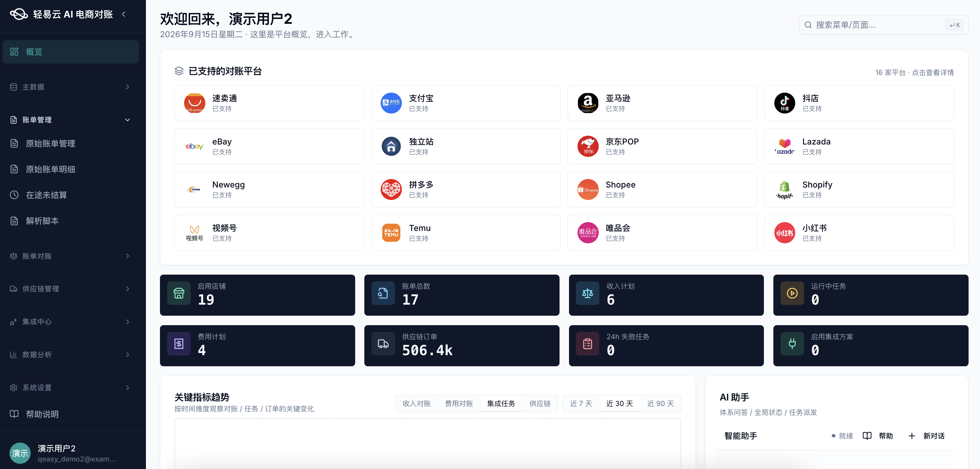Focus the 搜索菜单/页面 search field
This screenshot has height=469, width=980.
(x=883, y=25)
